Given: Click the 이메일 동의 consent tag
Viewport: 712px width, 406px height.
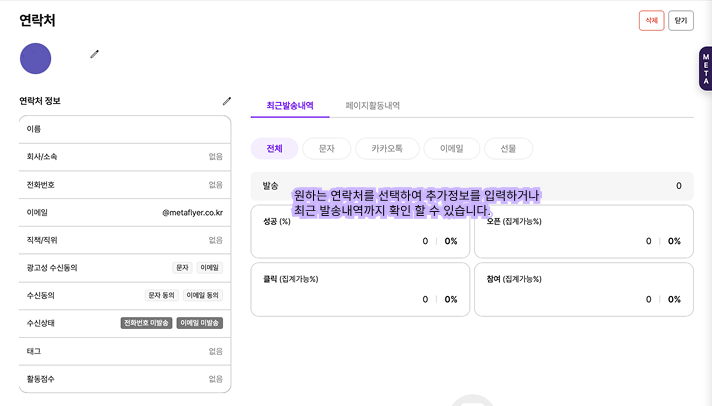Looking at the screenshot, I should pyautogui.click(x=203, y=296).
